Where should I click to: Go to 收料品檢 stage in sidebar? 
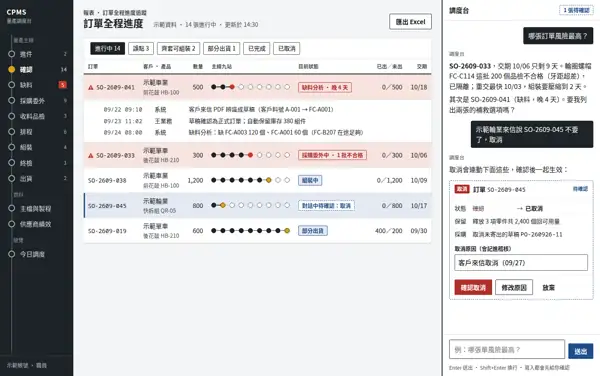(37, 116)
